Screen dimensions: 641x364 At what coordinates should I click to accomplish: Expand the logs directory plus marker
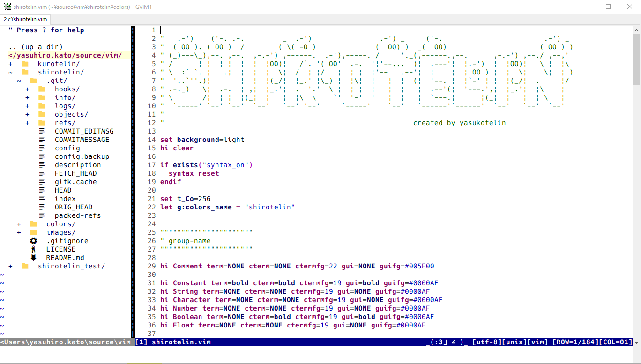coord(27,106)
